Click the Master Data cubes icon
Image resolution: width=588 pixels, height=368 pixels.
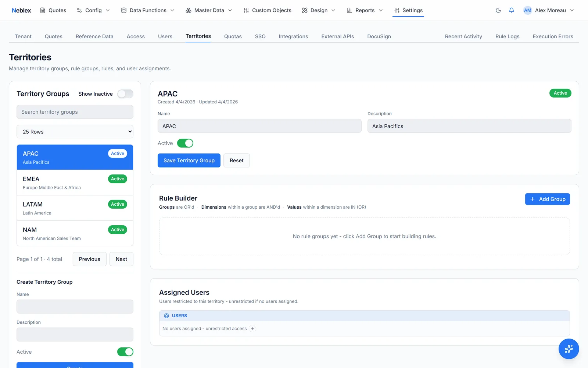coord(189,10)
